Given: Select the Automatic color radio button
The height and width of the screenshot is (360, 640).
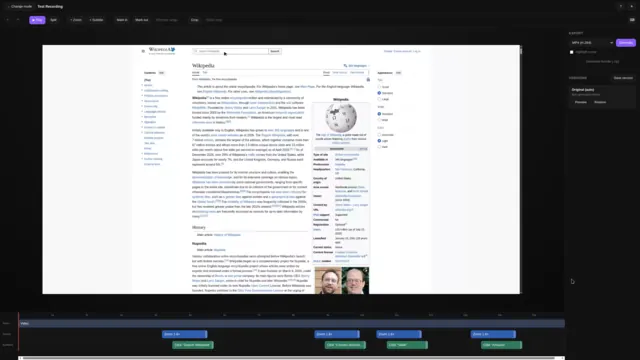Looking at the screenshot, I should coord(379,135).
